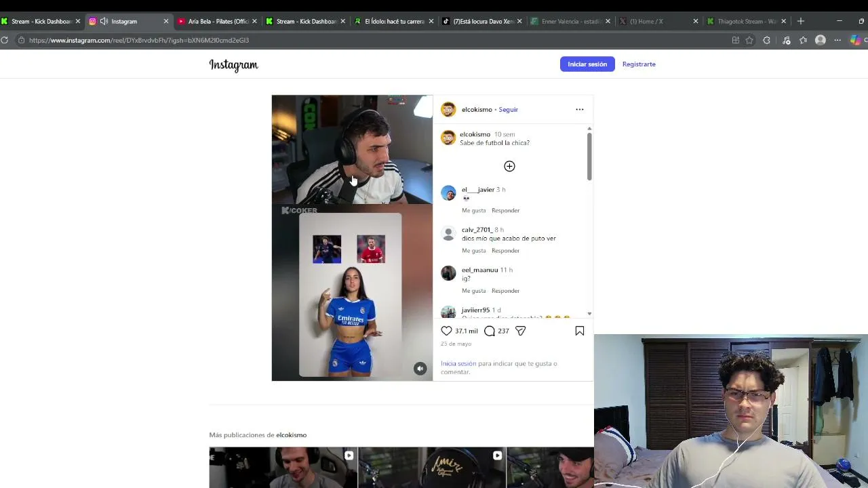Click the caption "Sabe de futbol la chica?"

pos(494,143)
